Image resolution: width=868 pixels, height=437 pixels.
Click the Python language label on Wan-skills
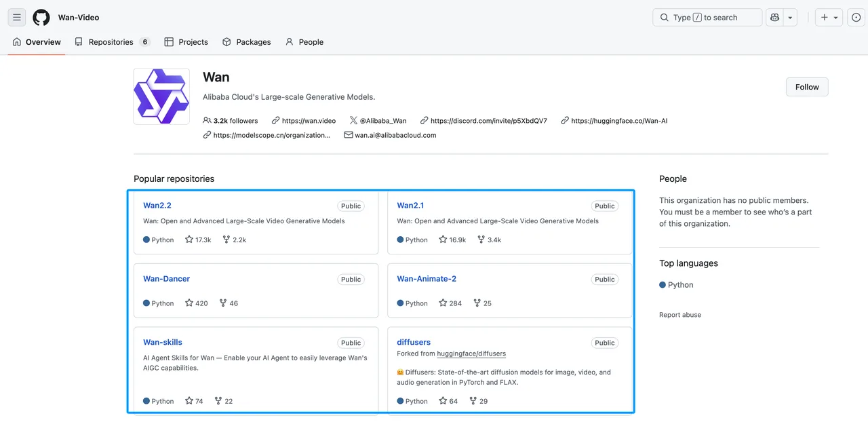[x=159, y=401]
